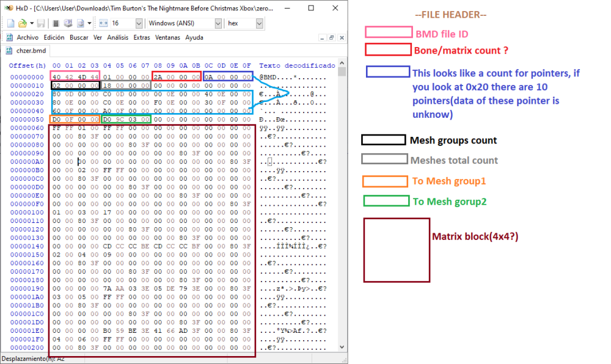The image size is (611, 364).
Task: Open the Análisis menu
Action: [117, 37]
